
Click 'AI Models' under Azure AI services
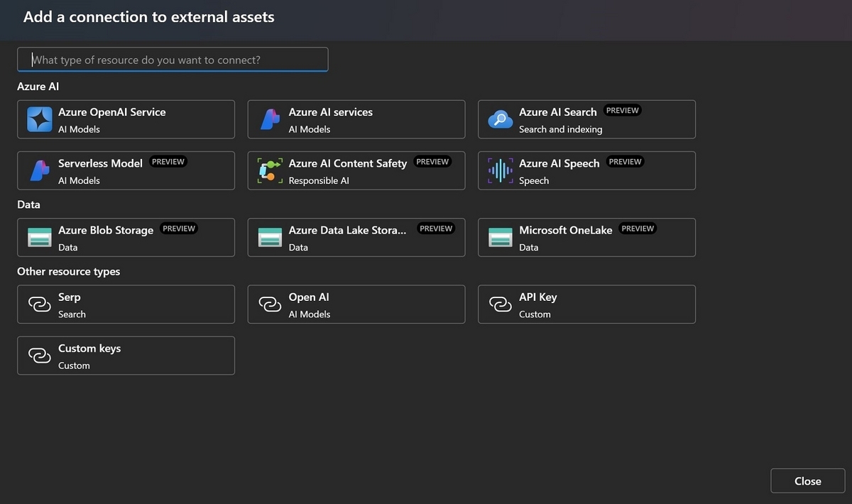click(x=309, y=129)
